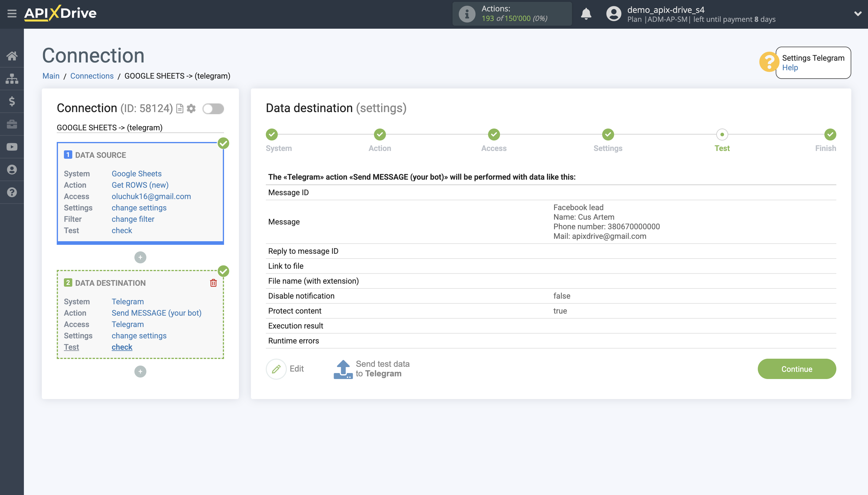Open Main from the breadcrumb trail
The image size is (868, 495).
pos(50,76)
